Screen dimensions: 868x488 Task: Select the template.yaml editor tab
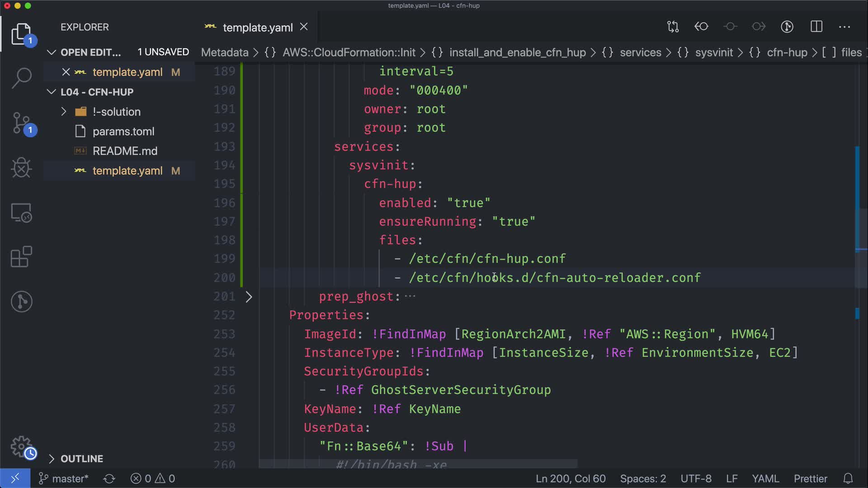coord(257,28)
